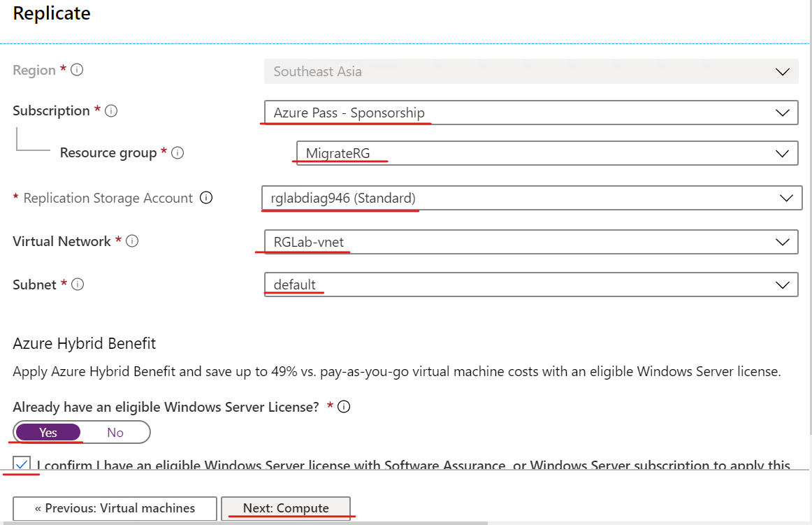Click the Next: Compute button
The height and width of the screenshot is (525, 812).
(x=285, y=508)
